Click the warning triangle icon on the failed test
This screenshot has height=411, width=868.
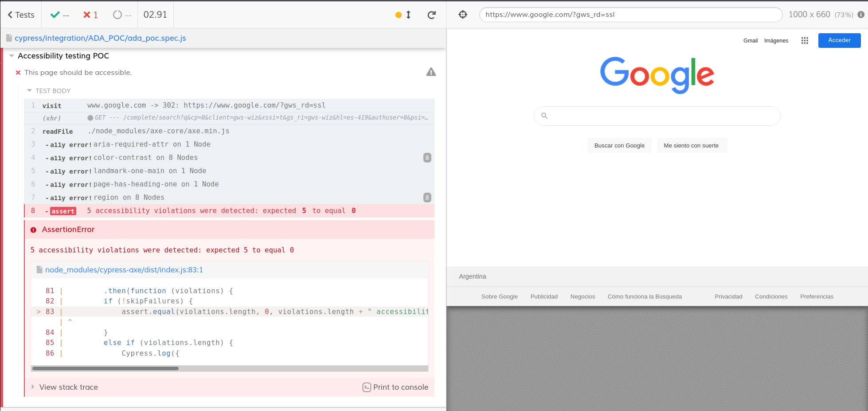[431, 72]
